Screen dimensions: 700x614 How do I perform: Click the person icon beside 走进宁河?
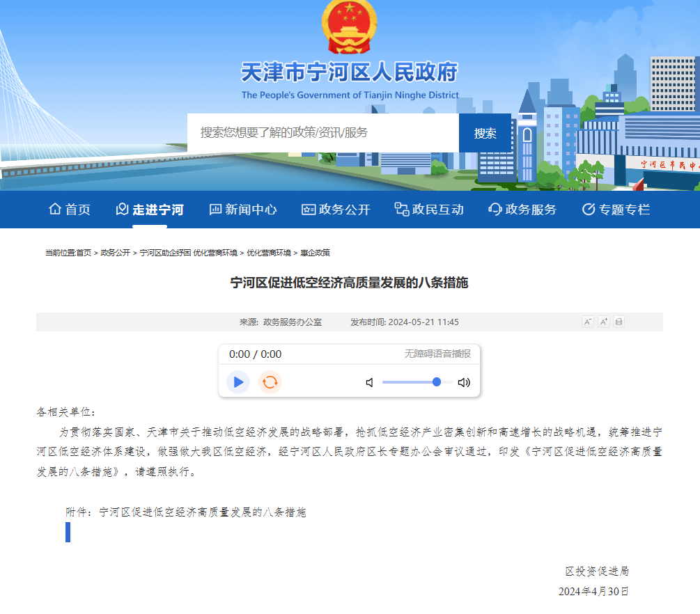pos(121,209)
